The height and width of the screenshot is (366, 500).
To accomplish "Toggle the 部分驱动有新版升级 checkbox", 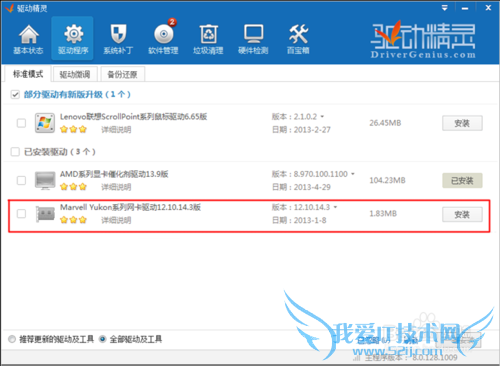I will 15,94.
